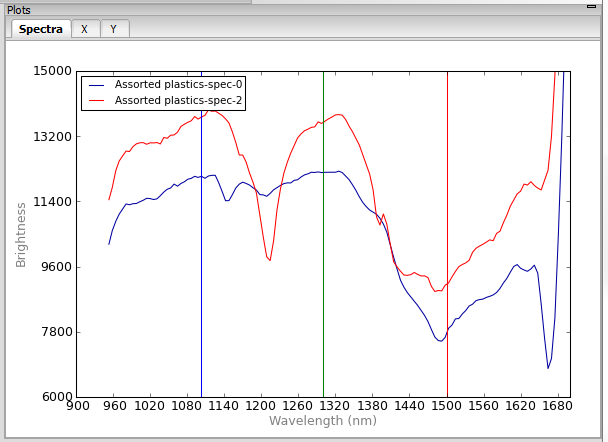Click the 1320 x-axis tick label
608x442 pixels.
tap(335, 406)
